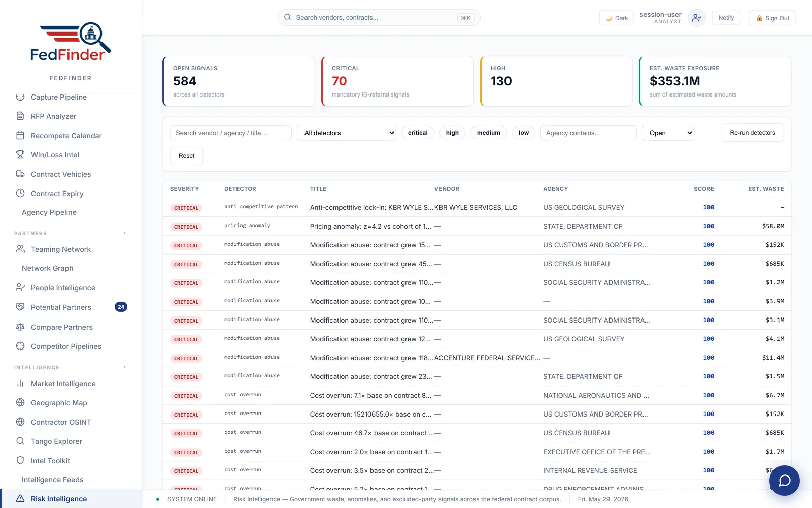Viewport: 812px width, 508px height.
Task: Toggle the medium severity filter
Action: [489, 133]
